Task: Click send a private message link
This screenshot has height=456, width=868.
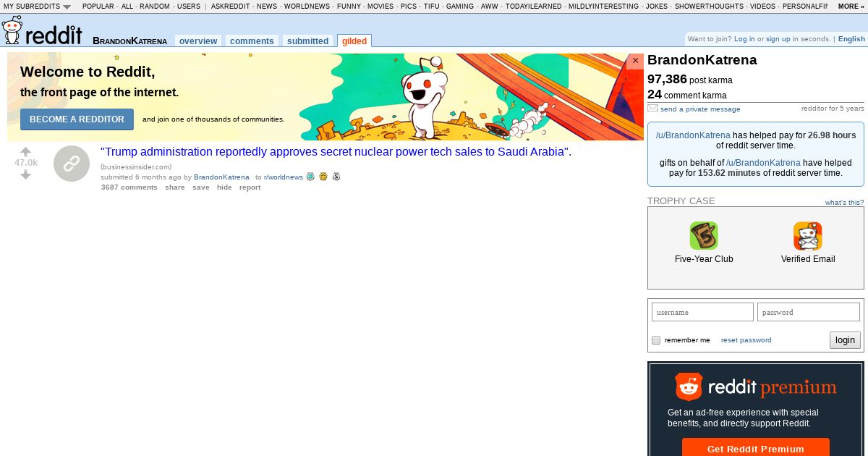Action: [700, 109]
